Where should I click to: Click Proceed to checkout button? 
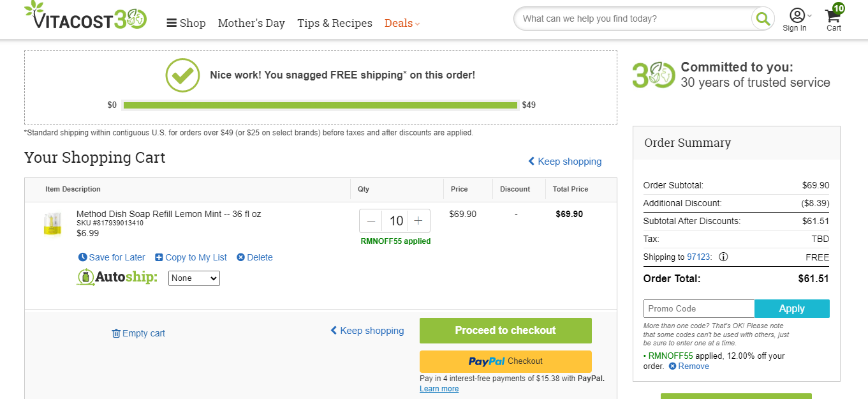(x=506, y=331)
